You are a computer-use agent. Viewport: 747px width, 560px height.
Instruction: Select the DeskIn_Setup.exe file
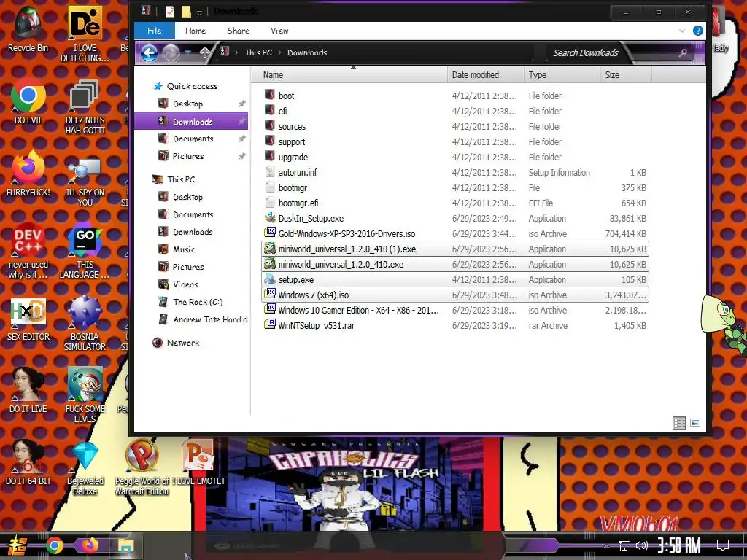point(455,219)
